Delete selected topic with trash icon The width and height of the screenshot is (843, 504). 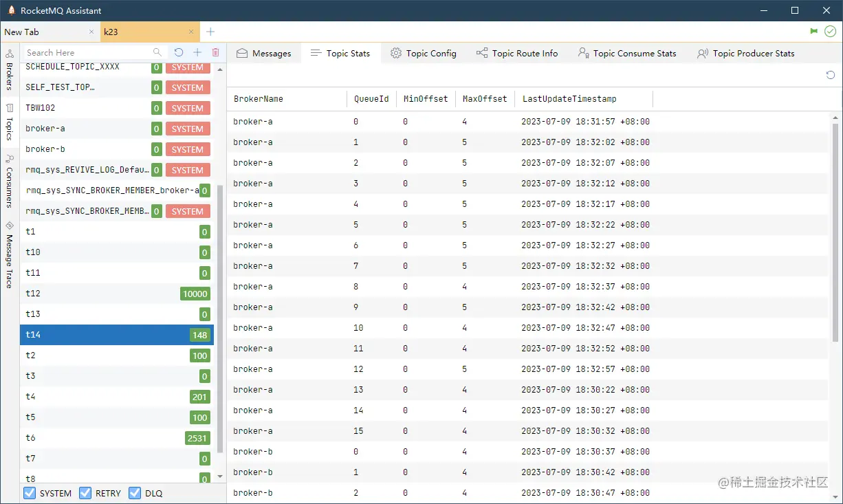216,52
